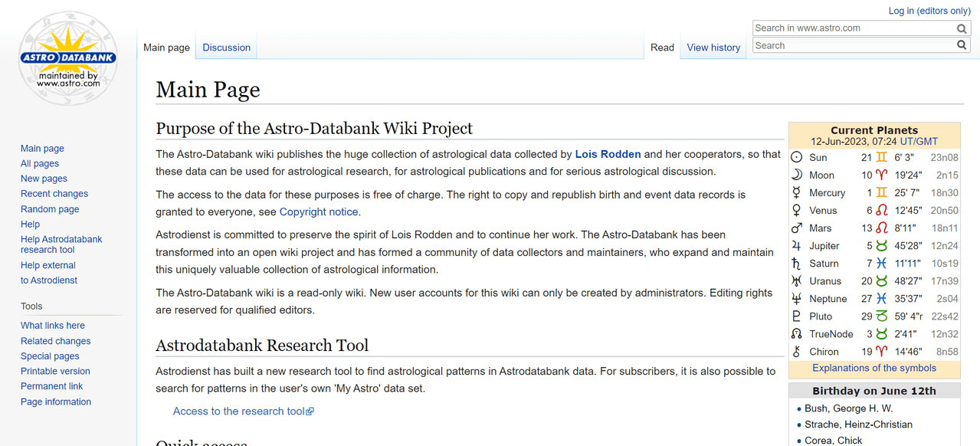980x446 pixels.
Task: Follow the Copyright notice link
Action: pos(319,212)
